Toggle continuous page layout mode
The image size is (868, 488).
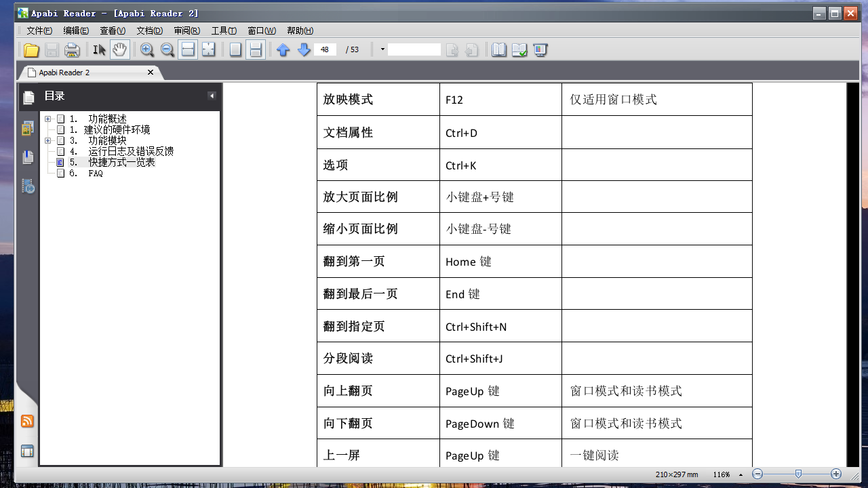pyautogui.click(x=255, y=49)
